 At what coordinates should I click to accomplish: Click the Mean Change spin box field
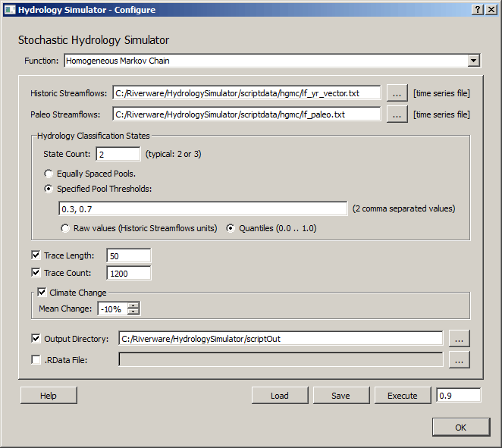112,309
